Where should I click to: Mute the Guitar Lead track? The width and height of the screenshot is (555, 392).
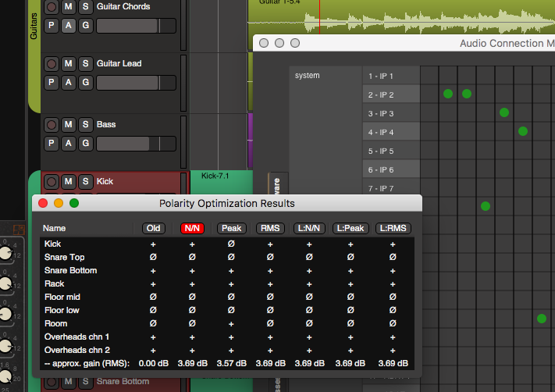tap(69, 63)
